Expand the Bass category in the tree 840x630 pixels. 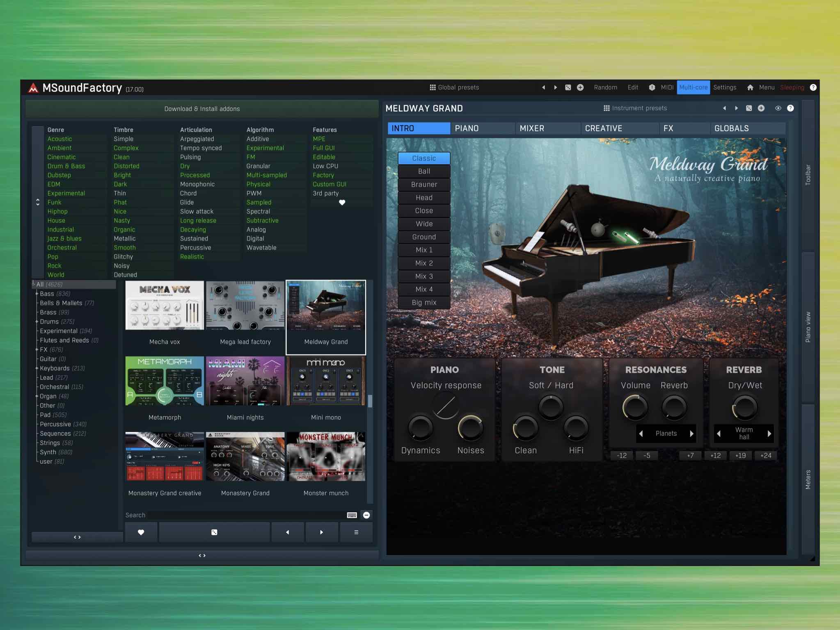pyautogui.click(x=37, y=294)
